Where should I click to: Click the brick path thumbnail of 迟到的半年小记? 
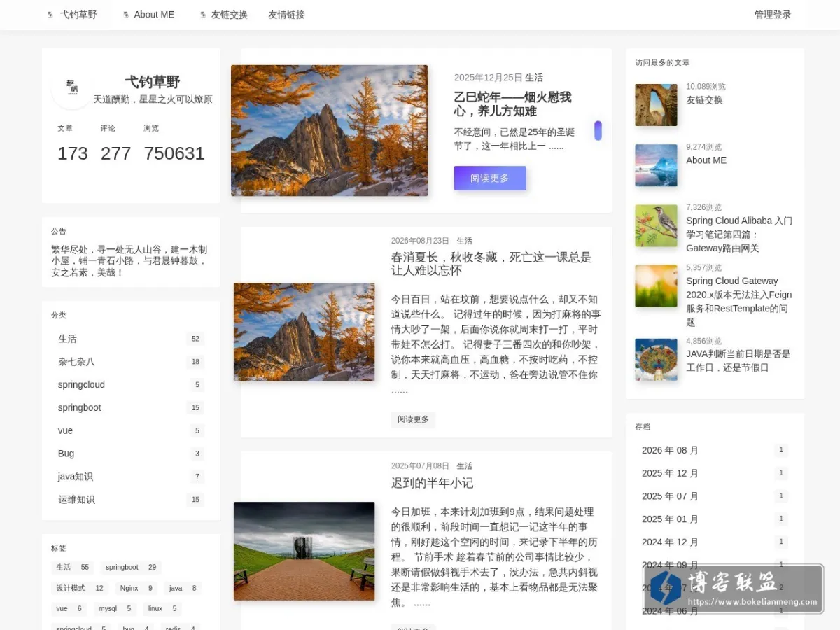[304, 551]
